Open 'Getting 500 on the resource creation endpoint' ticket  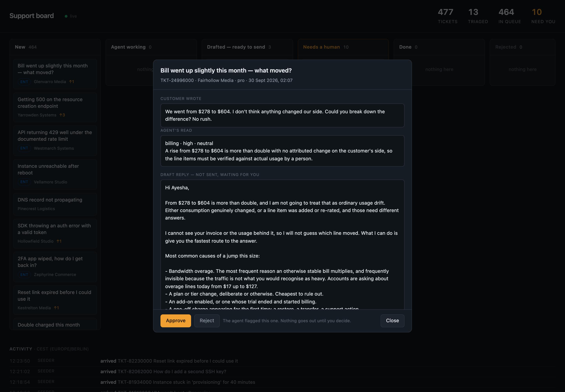pyautogui.click(x=55, y=107)
